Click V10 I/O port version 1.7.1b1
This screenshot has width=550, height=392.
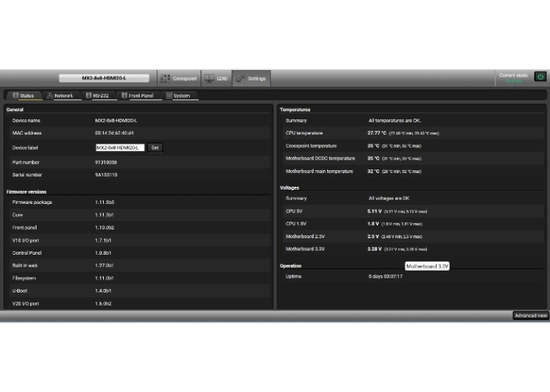(x=103, y=240)
